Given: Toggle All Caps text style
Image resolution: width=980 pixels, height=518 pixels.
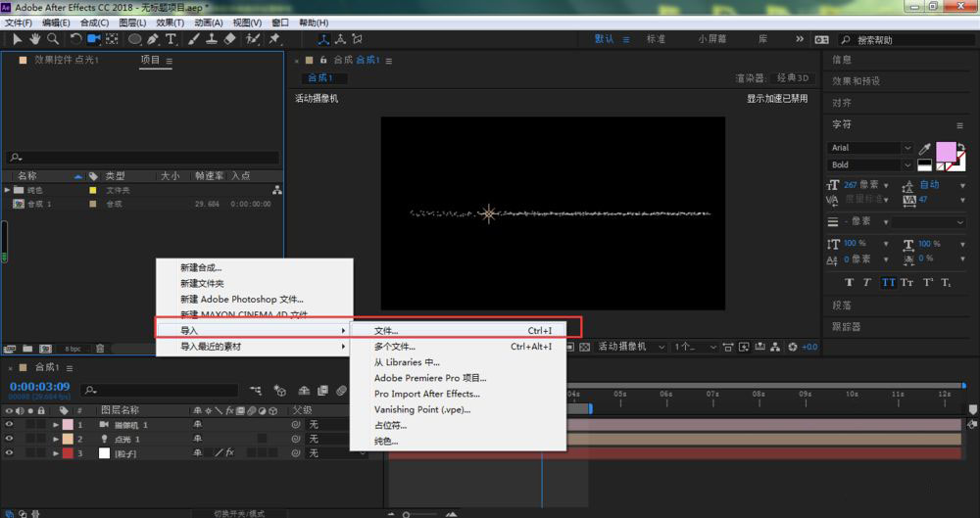Looking at the screenshot, I should [888, 282].
